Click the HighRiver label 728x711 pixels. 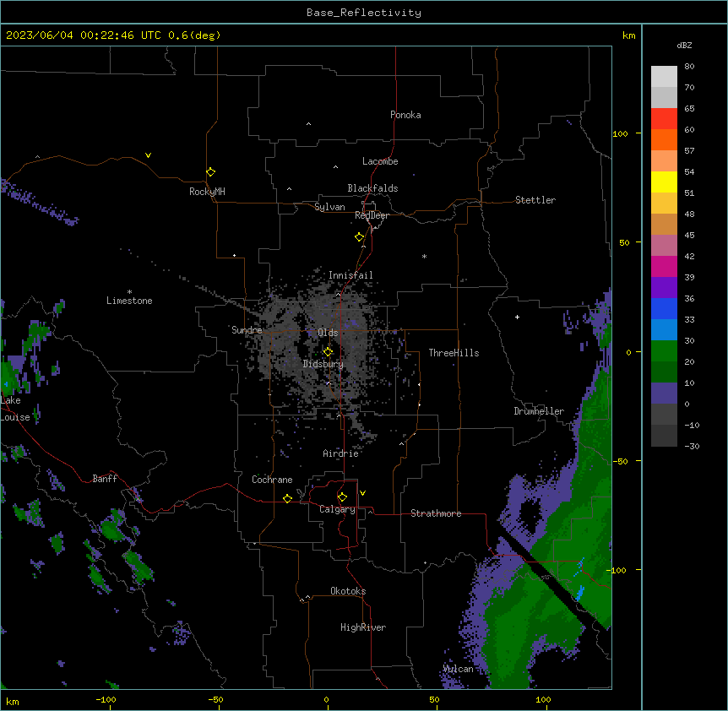tap(363, 627)
